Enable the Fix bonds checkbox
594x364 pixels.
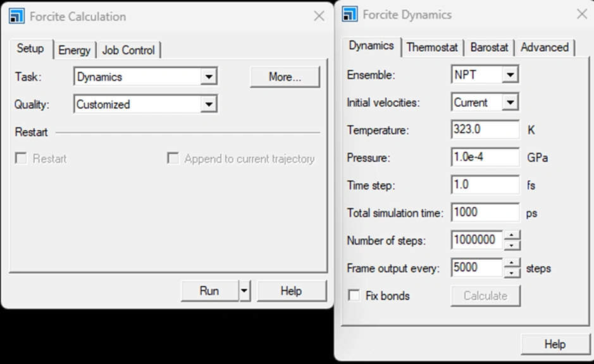click(354, 295)
